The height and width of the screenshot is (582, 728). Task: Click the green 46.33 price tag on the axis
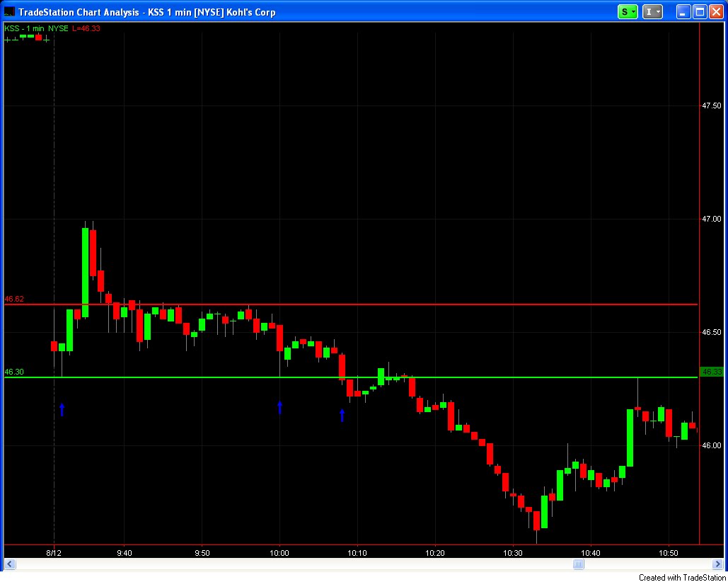(712, 371)
